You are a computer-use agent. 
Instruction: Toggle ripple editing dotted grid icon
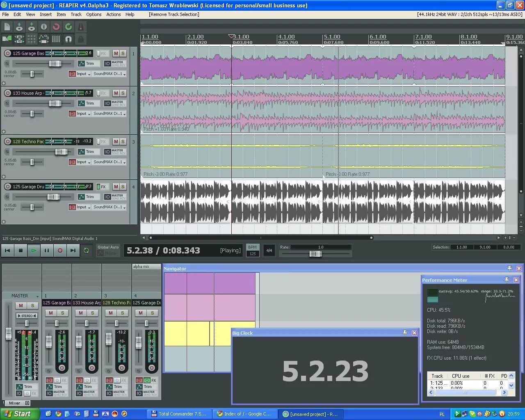point(32,39)
